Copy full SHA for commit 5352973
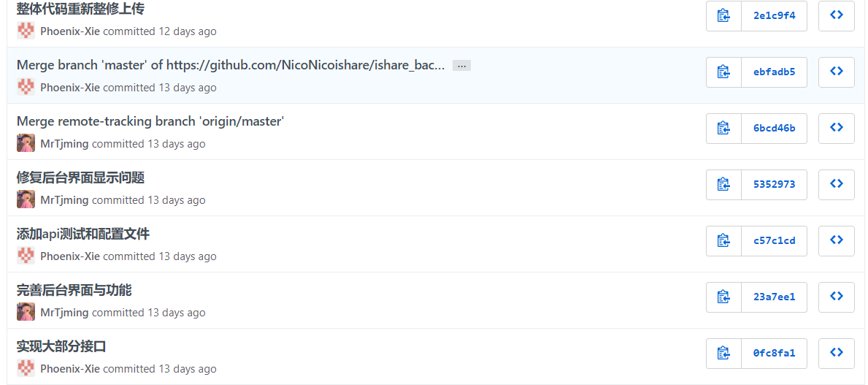The image size is (868, 385). click(723, 184)
